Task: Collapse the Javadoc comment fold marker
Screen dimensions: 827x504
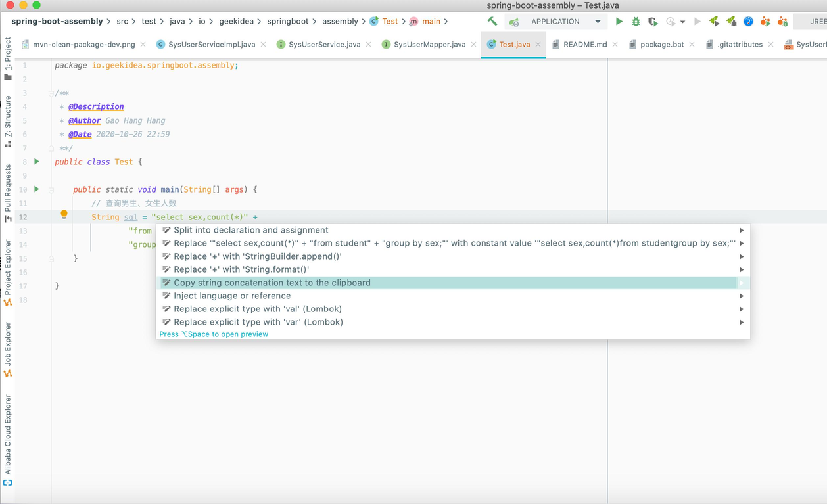Action: point(51,93)
